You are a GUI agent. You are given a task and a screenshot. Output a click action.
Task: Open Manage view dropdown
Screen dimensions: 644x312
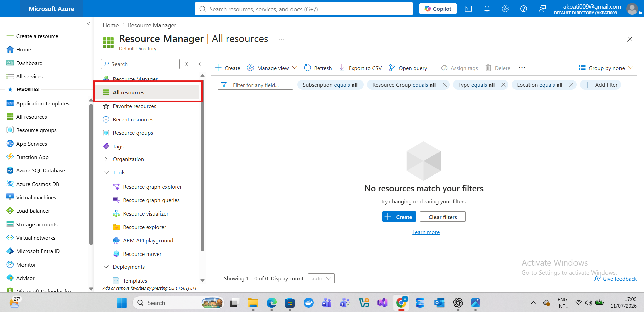[x=272, y=68]
